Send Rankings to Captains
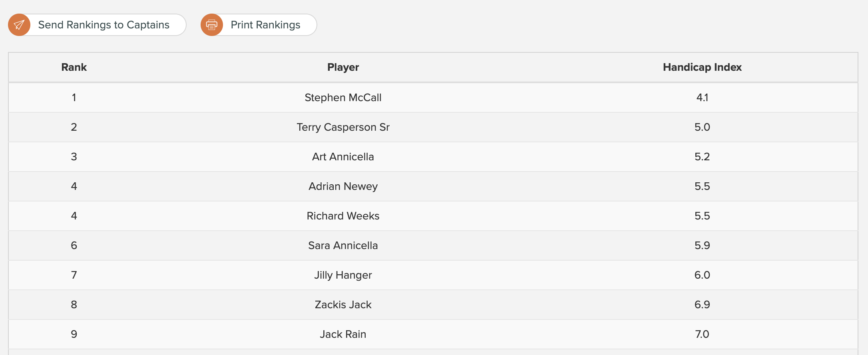 pyautogui.click(x=97, y=25)
